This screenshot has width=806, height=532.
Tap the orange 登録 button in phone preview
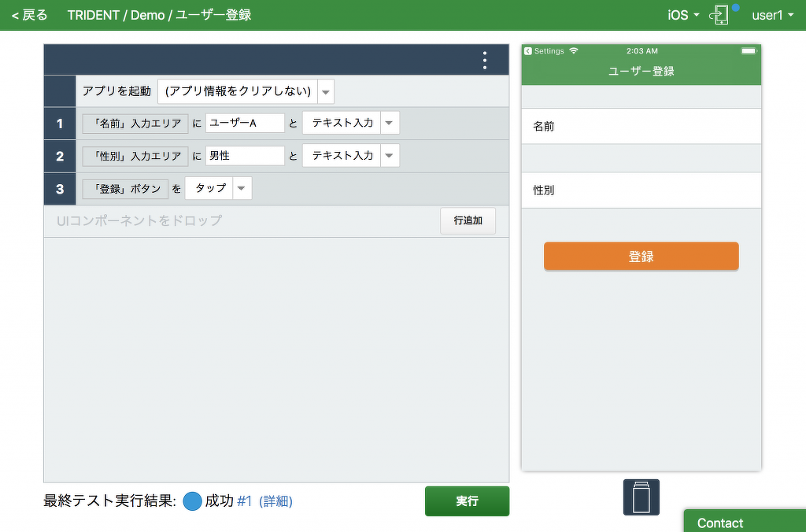click(641, 257)
